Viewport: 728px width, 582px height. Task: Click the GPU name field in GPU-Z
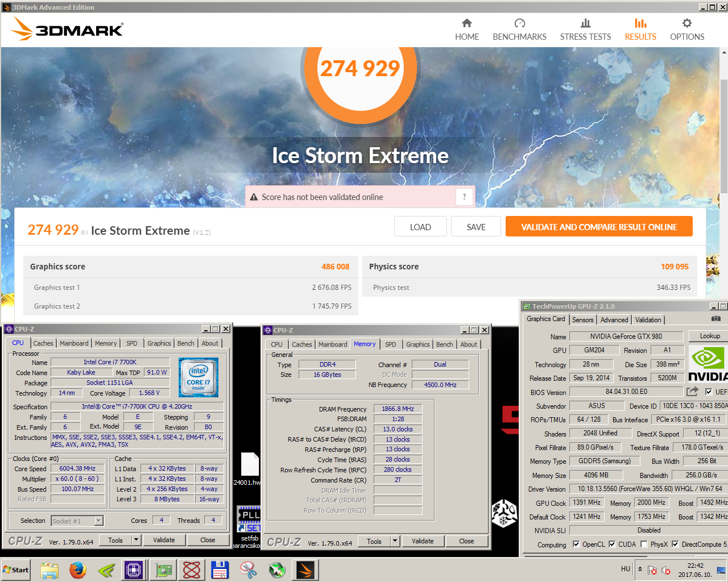(626, 336)
